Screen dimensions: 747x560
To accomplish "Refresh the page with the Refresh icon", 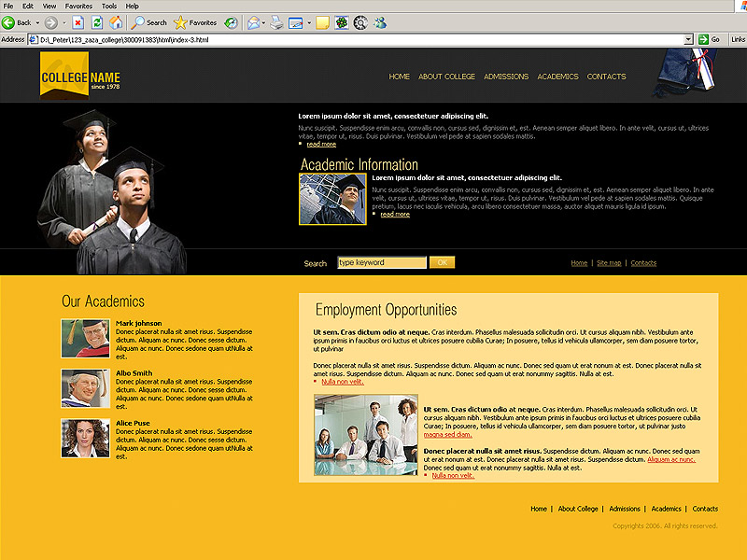I will [x=96, y=21].
